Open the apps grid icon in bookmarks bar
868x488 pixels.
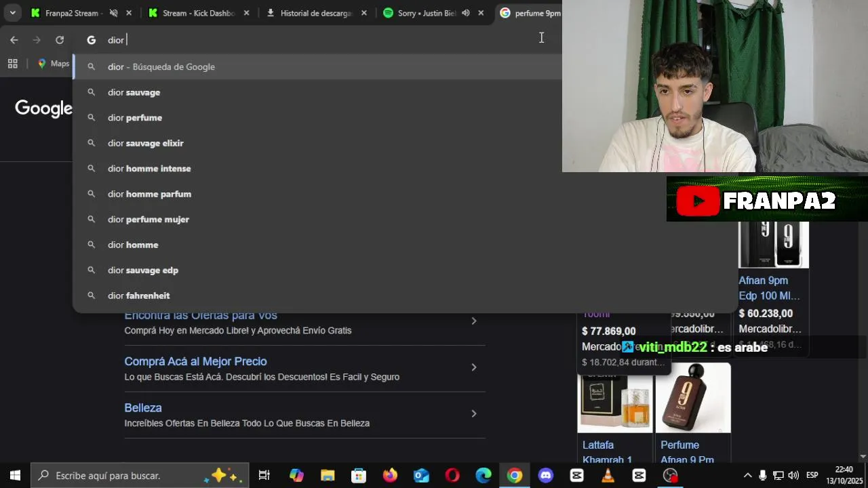12,64
